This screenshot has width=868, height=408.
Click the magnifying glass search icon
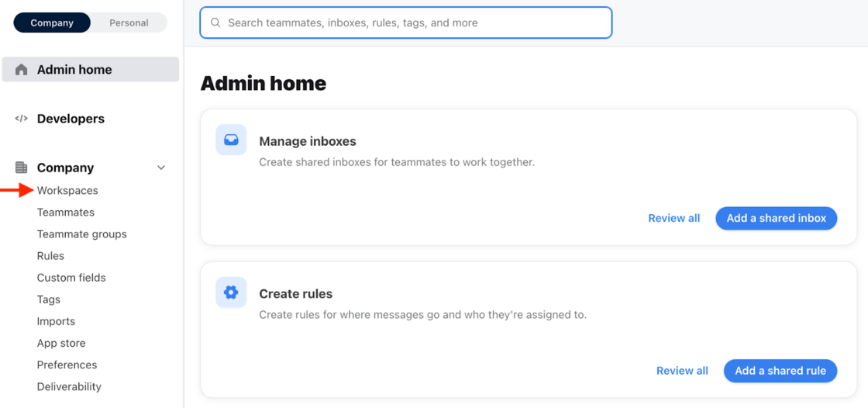pyautogui.click(x=216, y=23)
